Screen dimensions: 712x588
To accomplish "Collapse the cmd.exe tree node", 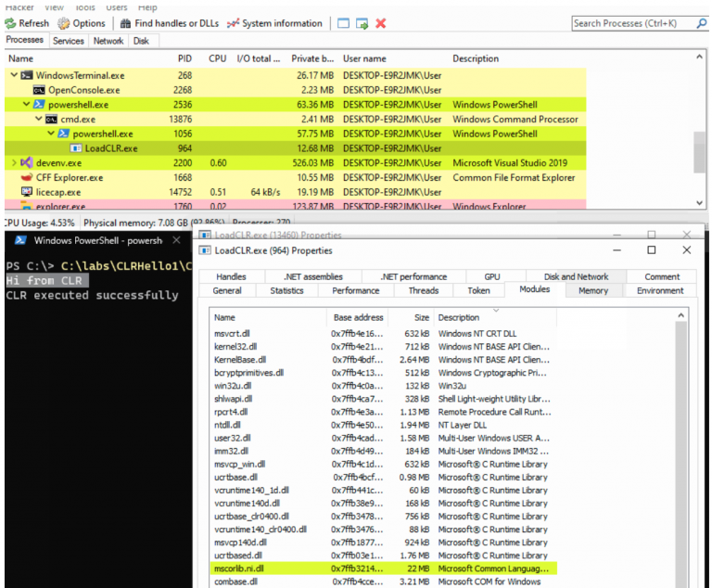I will [x=39, y=119].
